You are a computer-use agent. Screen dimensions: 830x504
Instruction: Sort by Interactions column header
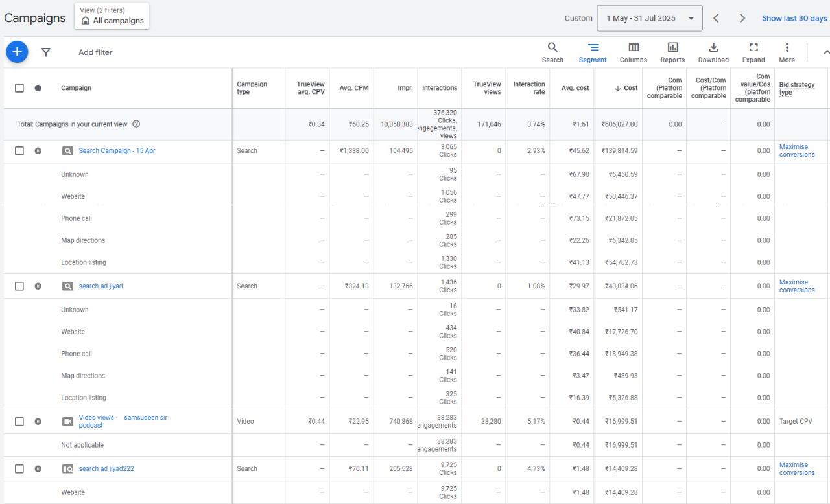pyautogui.click(x=440, y=88)
